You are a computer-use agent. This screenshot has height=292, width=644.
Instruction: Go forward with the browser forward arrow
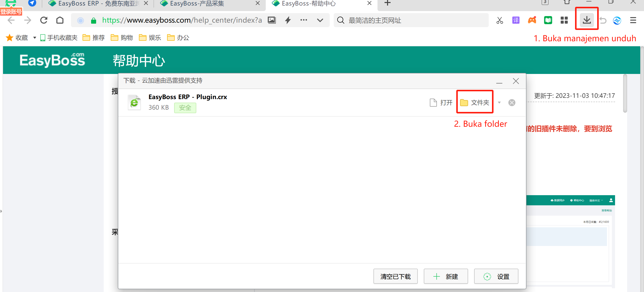point(27,20)
